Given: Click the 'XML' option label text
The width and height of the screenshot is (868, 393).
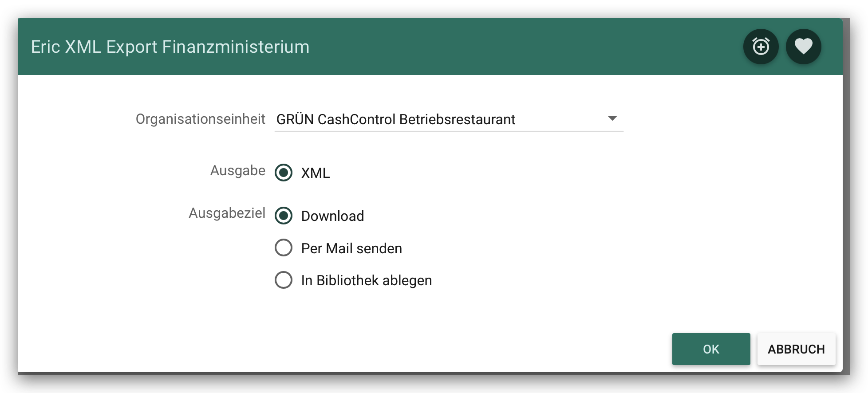Looking at the screenshot, I should (x=316, y=173).
